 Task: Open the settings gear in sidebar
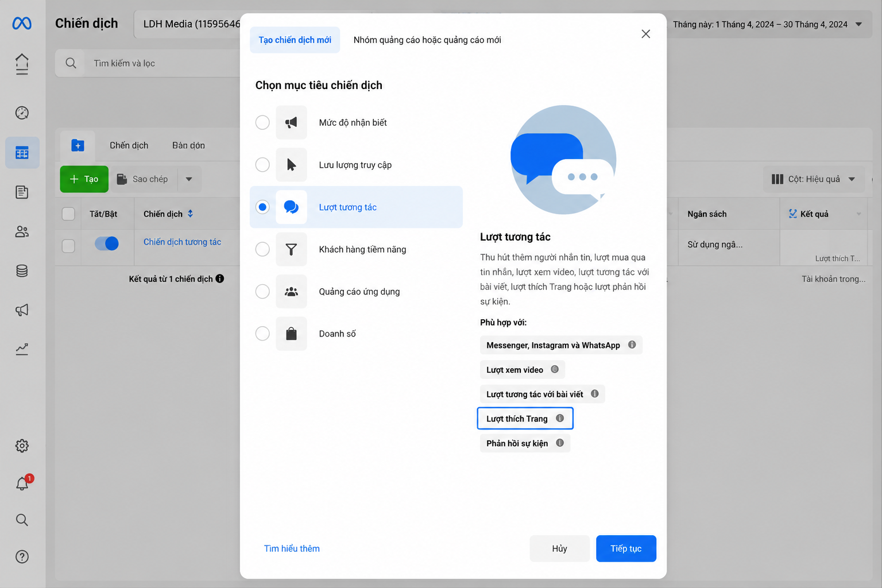tap(22, 446)
